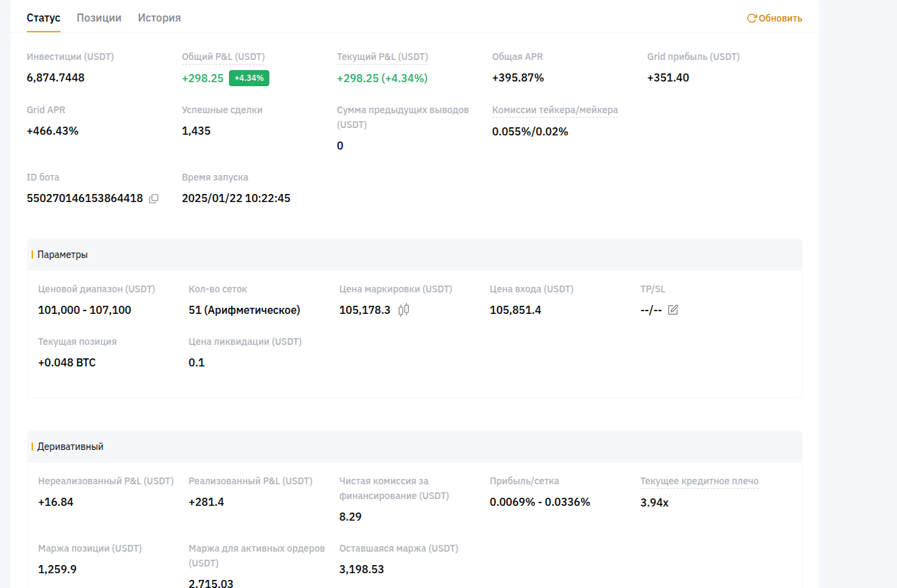Click the Параметры section header

click(63, 255)
